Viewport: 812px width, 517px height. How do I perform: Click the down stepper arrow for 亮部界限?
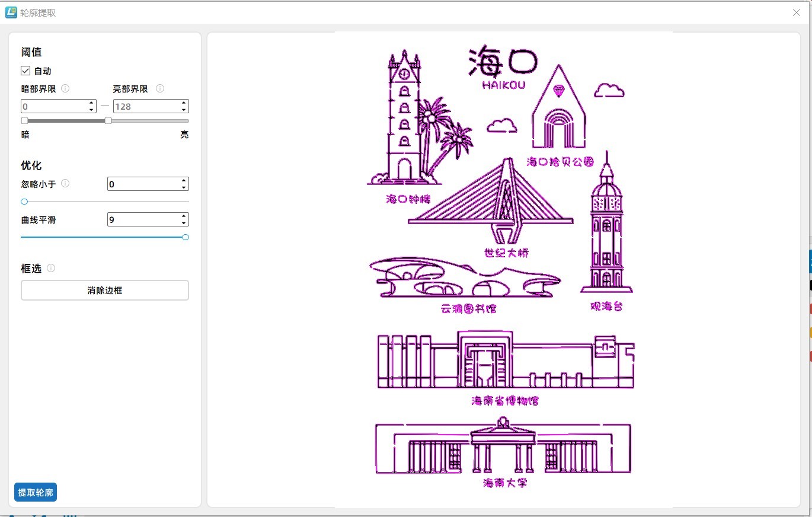coord(184,110)
